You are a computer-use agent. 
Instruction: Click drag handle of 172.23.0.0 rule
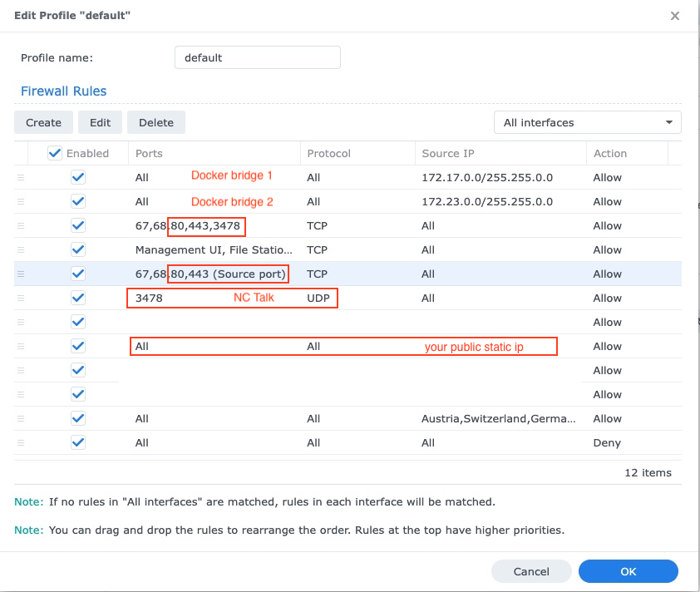(21, 201)
